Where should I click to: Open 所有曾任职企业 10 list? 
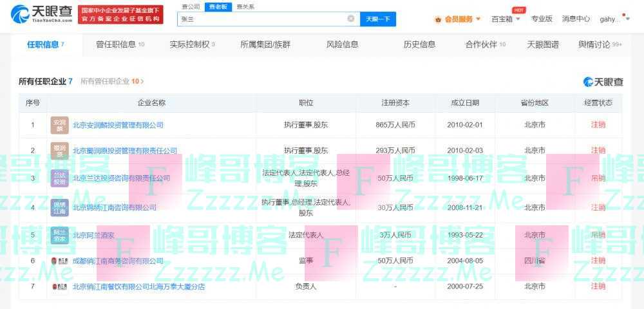(112, 81)
